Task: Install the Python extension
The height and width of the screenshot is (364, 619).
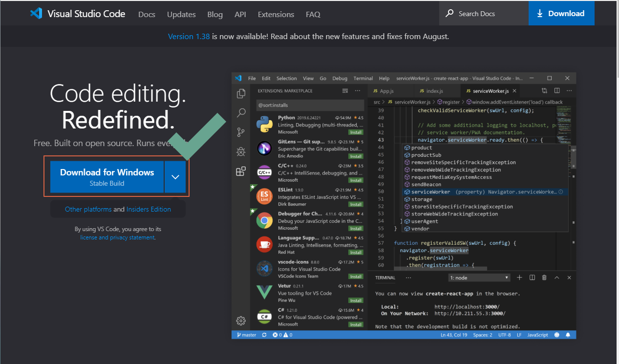Action: tap(355, 132)
